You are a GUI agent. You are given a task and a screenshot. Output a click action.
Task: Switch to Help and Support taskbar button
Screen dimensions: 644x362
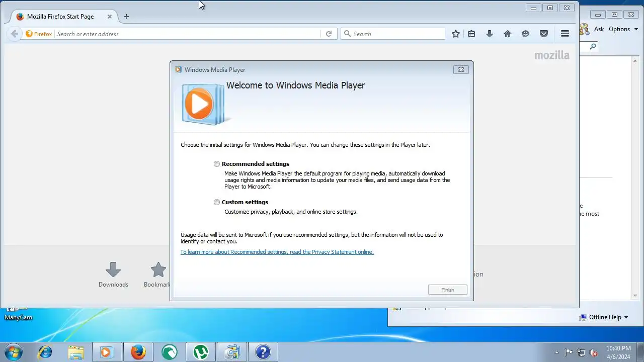263,352
